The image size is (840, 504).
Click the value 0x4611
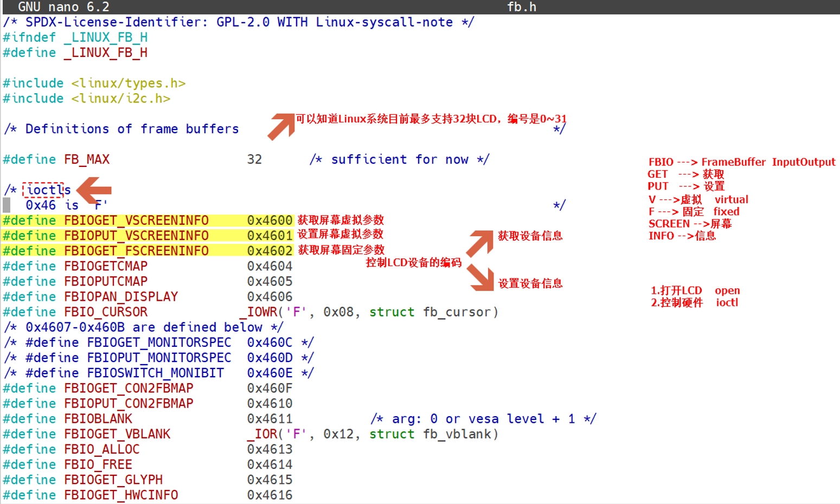[x=270, y=419]
